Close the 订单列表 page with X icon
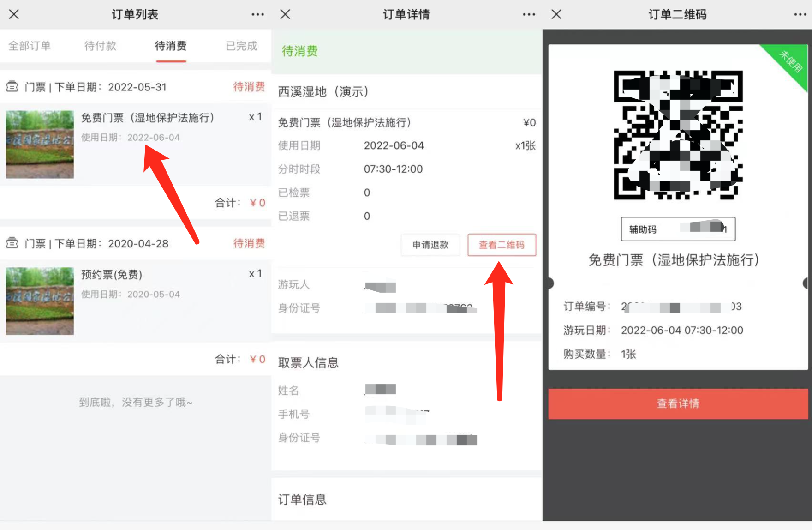This screenshot has width=812, height=530. pos(14,14)
